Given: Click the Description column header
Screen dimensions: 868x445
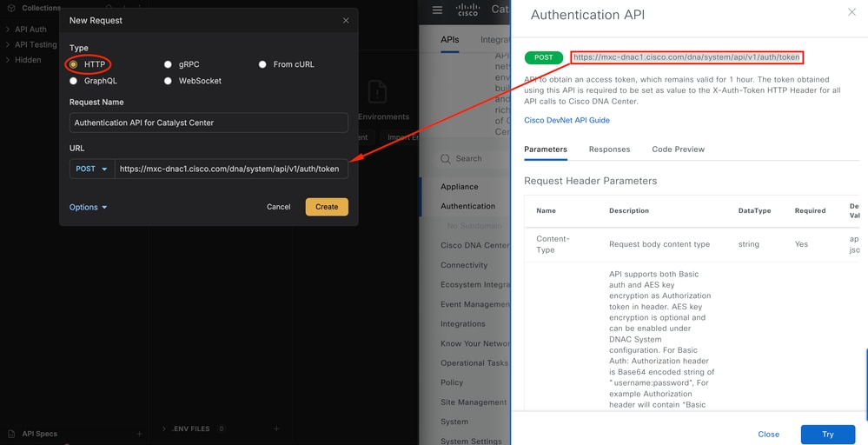Looking at the screenshot, I should tap(629, 211).
